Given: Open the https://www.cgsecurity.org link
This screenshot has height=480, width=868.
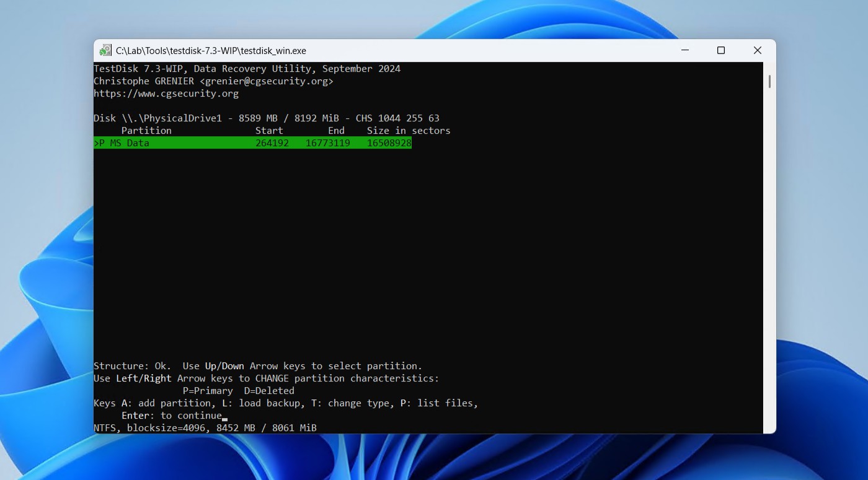Looking at the screenshot, I should coord(166,93).
